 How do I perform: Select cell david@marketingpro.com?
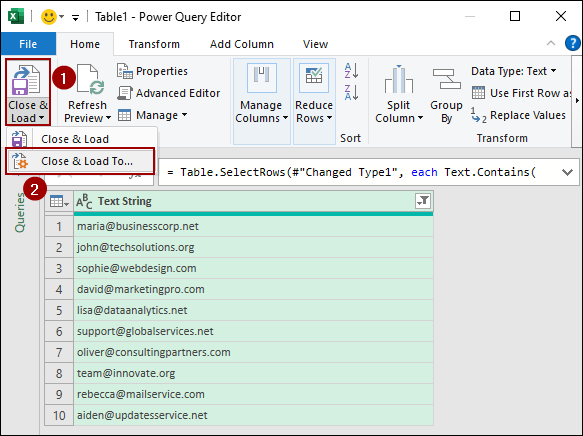click(x=253, y=289)
